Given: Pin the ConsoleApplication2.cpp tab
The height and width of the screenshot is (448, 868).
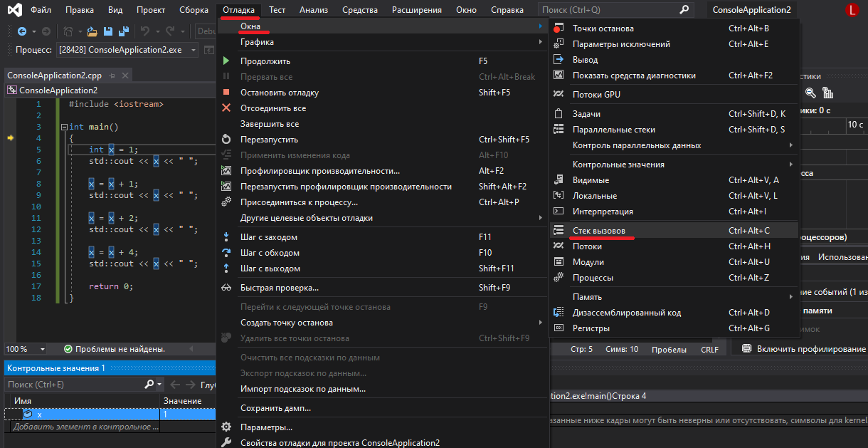Looking at the screenshot, I should pos(112,75).
